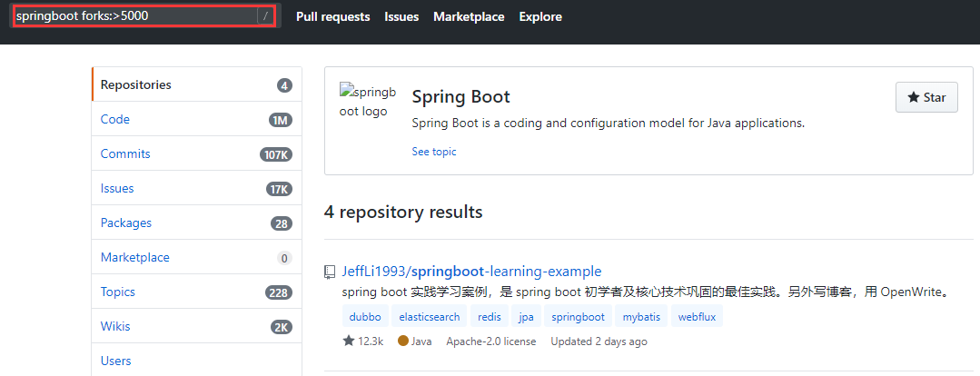
Task: Open the jpa topic tag
Action: 526,317
